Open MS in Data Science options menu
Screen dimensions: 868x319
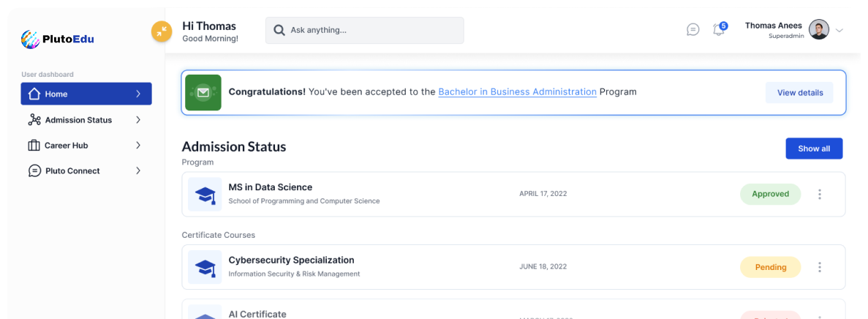820,195
